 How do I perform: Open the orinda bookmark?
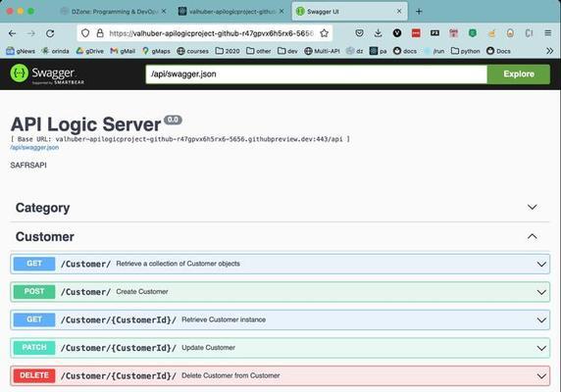point(56,51)
